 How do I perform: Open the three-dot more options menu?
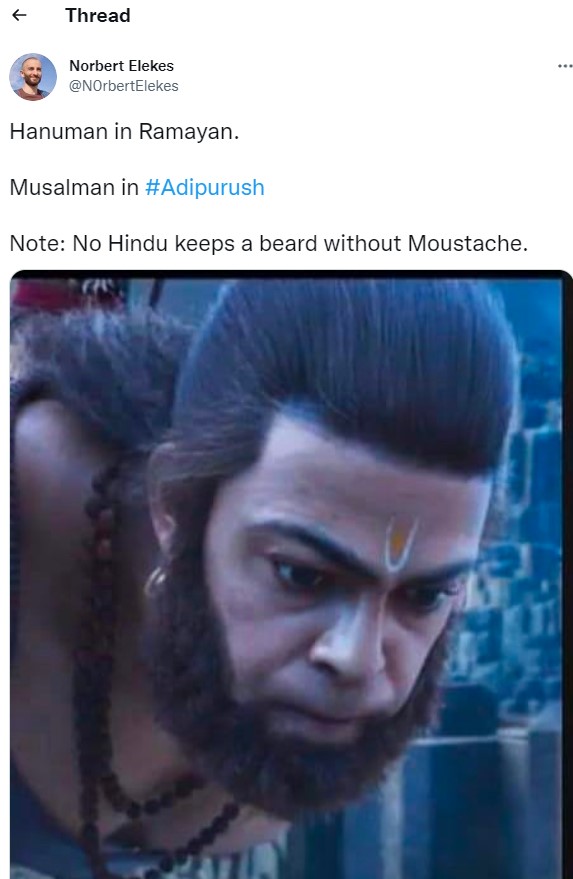click(565, 66)
